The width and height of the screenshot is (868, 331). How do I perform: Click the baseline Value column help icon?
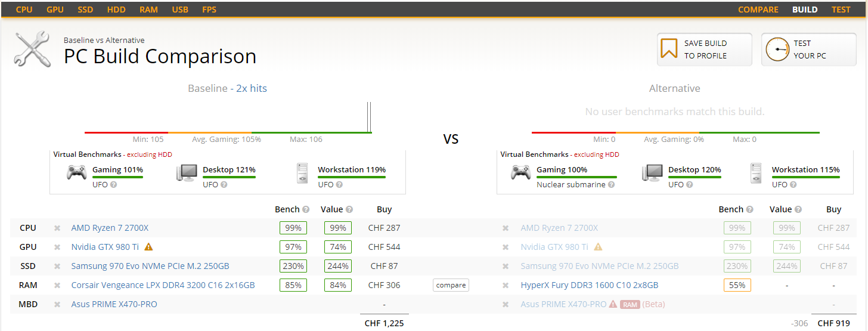point(349,210)
